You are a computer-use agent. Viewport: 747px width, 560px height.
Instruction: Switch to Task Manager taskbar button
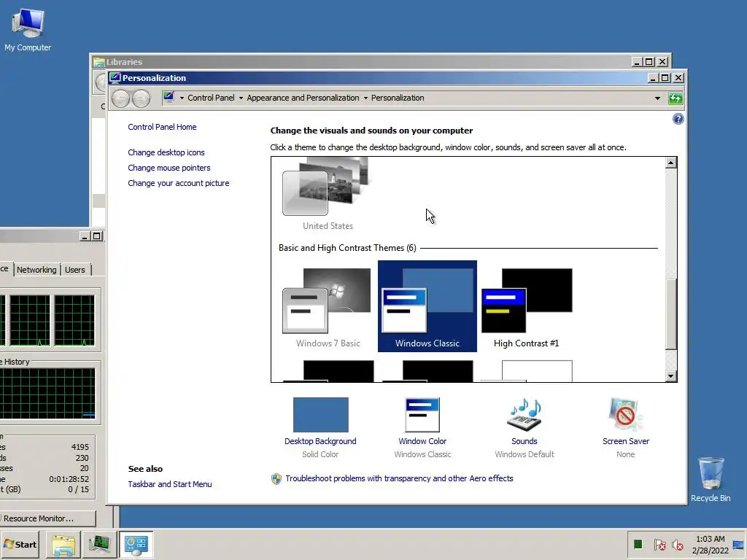pos(99,544)
